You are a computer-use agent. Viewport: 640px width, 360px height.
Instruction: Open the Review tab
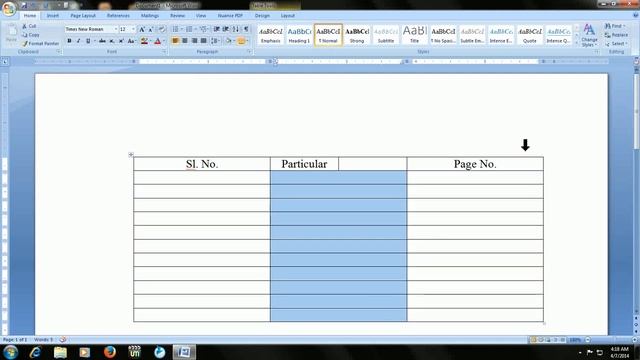coord(178,16)
